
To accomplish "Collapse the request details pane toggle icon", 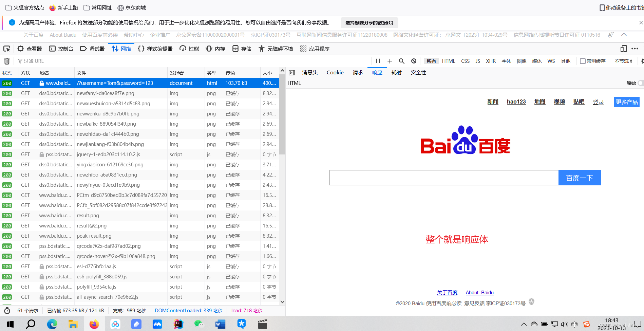I will (x=292, y=73).
